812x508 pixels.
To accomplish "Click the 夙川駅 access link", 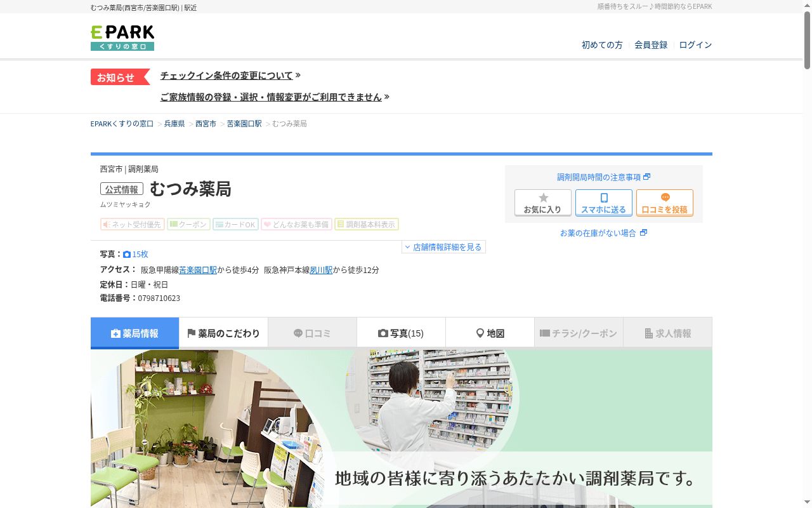I will coord(321,270).
